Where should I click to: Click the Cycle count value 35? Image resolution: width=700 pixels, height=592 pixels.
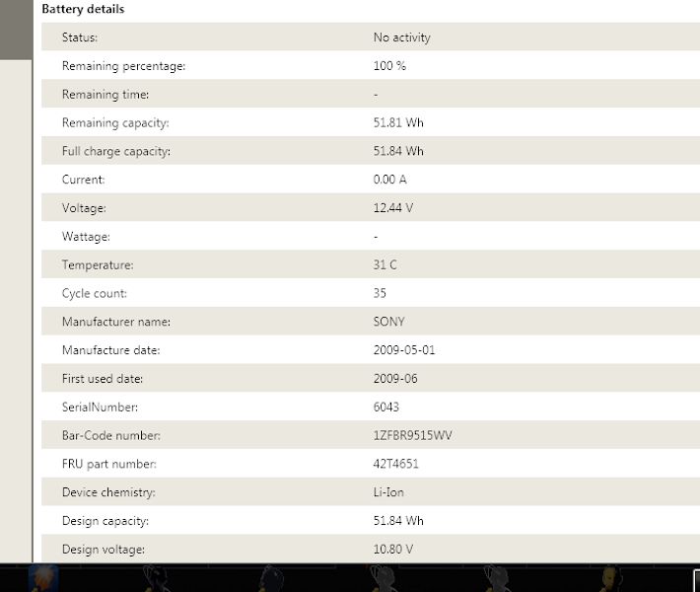tap(380, 293)
